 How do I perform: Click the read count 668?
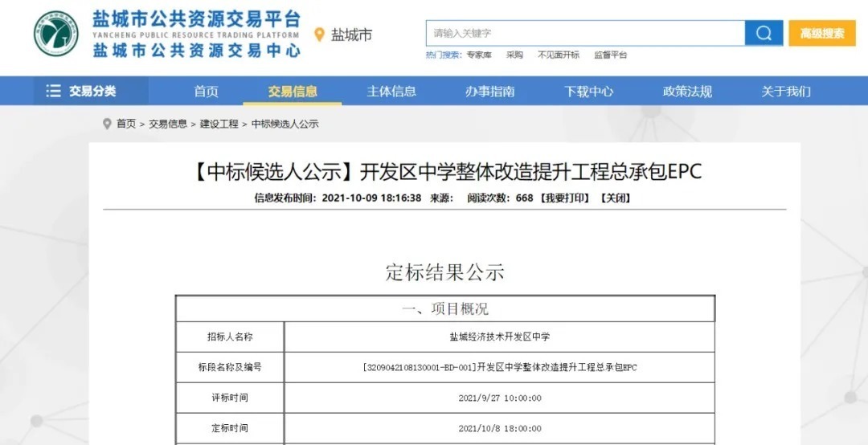(524, 198)
